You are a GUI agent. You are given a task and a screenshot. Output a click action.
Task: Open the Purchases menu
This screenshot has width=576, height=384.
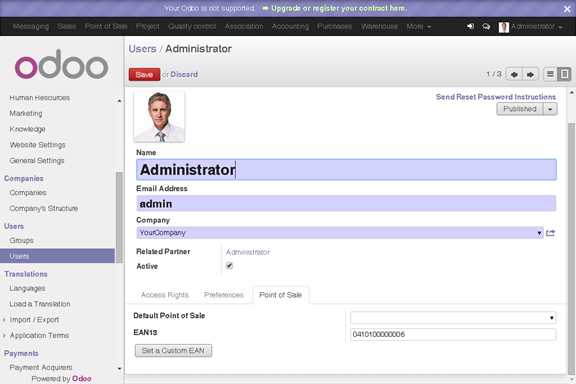click(334, 26)
